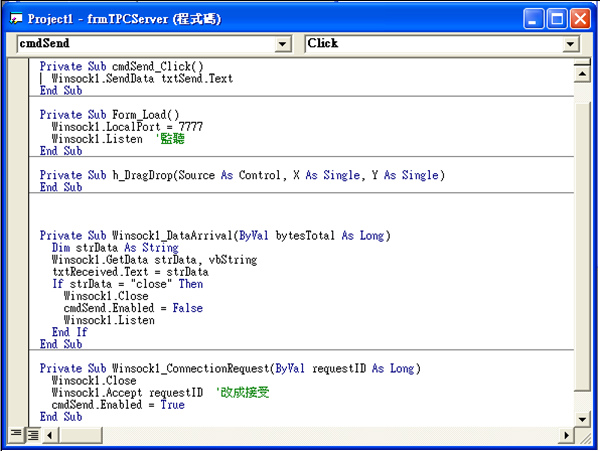The image size is (600, 451).
Task: Click 'txtReceived.Text = strData'
Action: 130,272
